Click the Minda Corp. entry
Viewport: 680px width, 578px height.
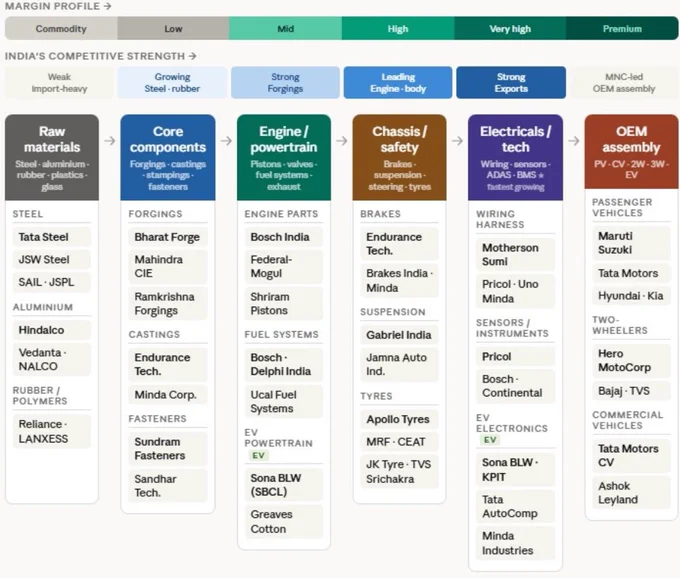(x=168, y=395)
